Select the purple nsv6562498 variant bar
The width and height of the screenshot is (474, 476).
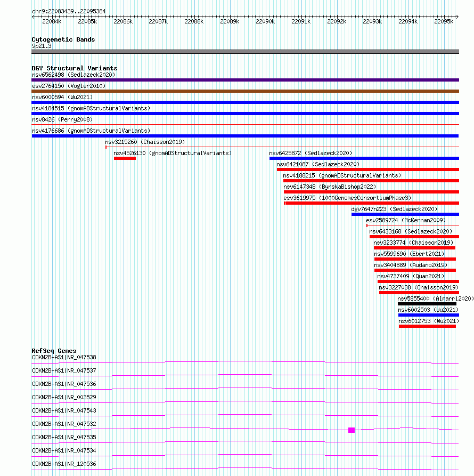coord(245,80)
